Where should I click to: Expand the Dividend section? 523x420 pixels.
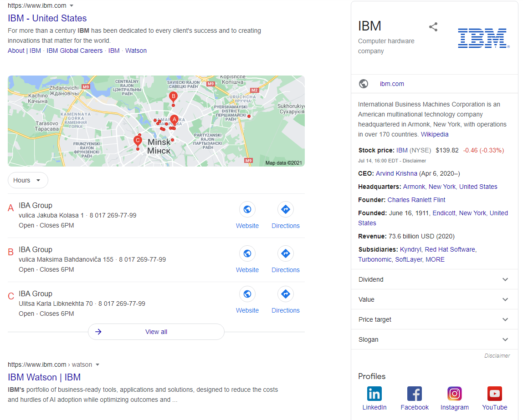point(434,279)
